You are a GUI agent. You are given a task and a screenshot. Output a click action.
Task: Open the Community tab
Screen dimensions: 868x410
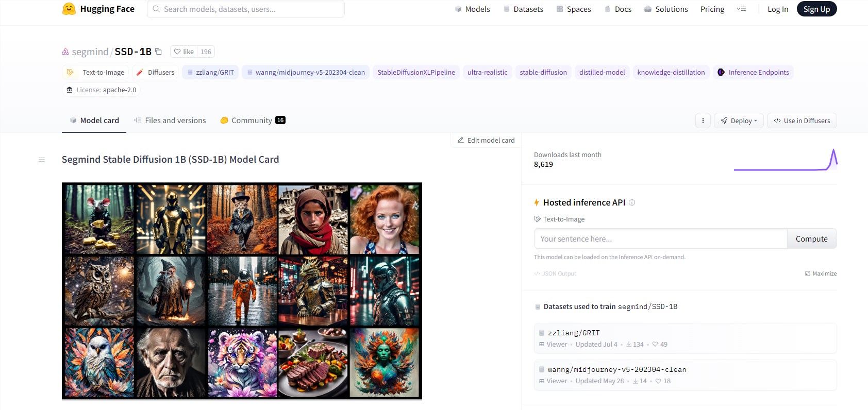tap(253, 121)
